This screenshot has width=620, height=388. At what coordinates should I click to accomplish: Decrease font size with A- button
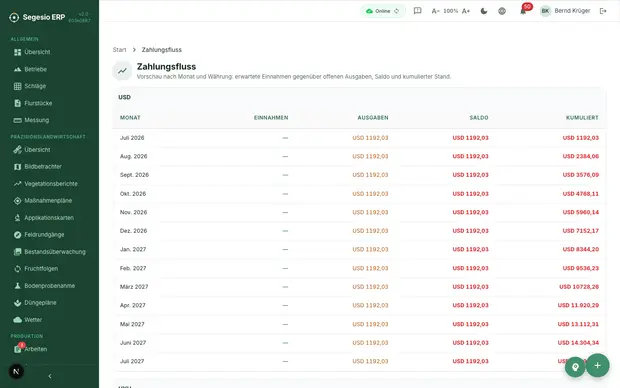(x=435, y=11)
